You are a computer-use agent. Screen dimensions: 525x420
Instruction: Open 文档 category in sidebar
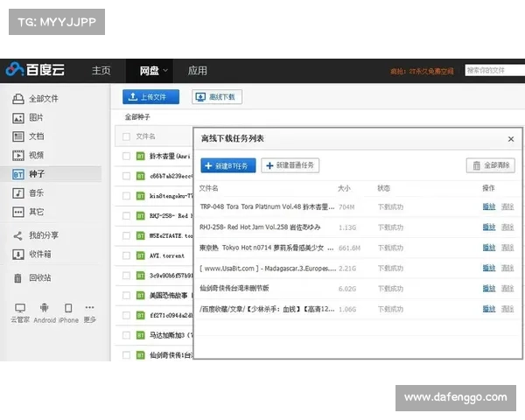(28, 136)
